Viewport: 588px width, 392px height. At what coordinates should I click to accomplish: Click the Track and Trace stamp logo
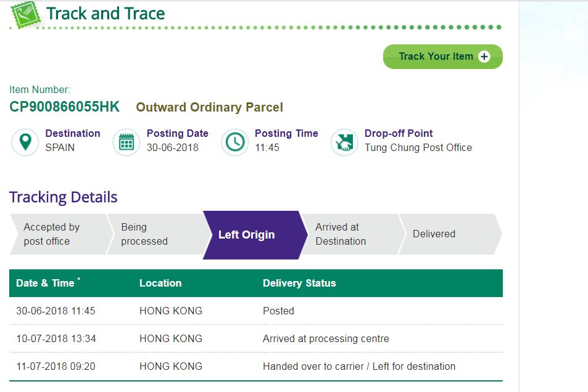[25, 15]
